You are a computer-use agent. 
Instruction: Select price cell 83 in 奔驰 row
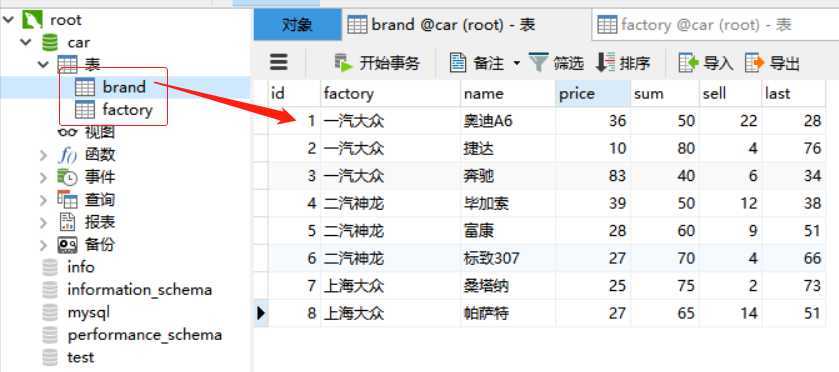(x=593, y=176)
